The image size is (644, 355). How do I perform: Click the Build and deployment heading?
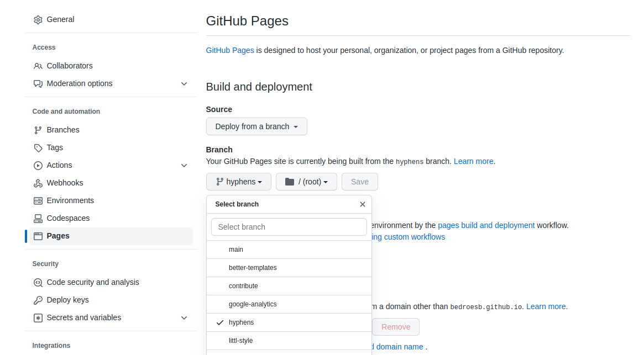[x=259, y=87]
